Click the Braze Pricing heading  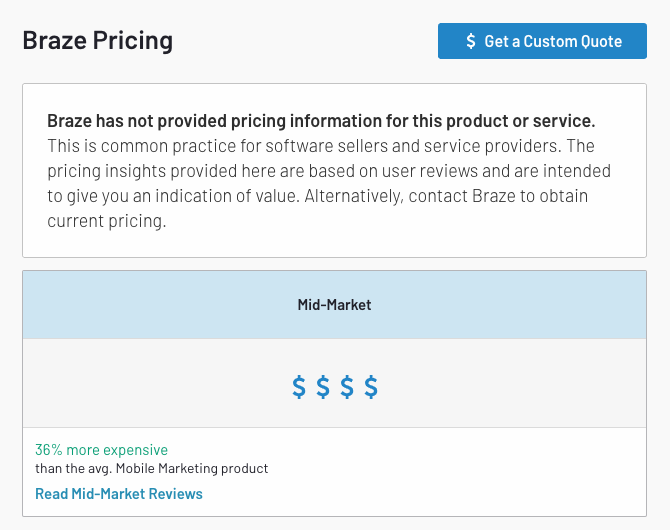(98, 41)
